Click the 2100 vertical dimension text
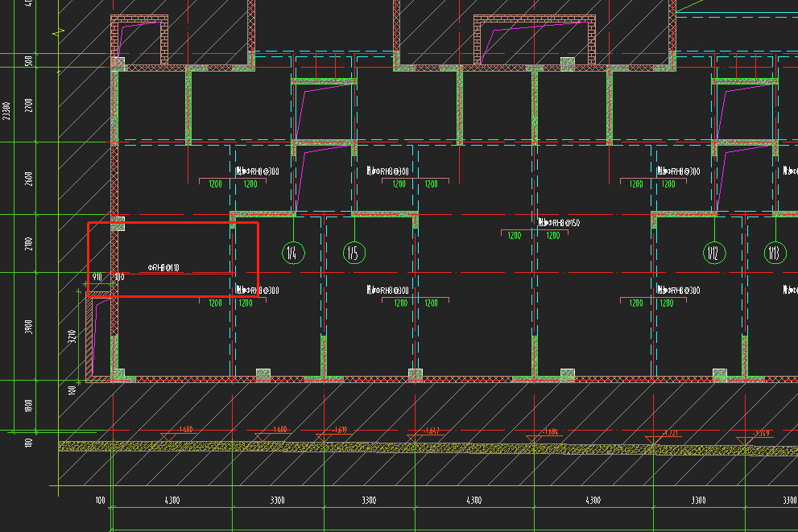This screenshot has width=798, height=532. [29, 244]
